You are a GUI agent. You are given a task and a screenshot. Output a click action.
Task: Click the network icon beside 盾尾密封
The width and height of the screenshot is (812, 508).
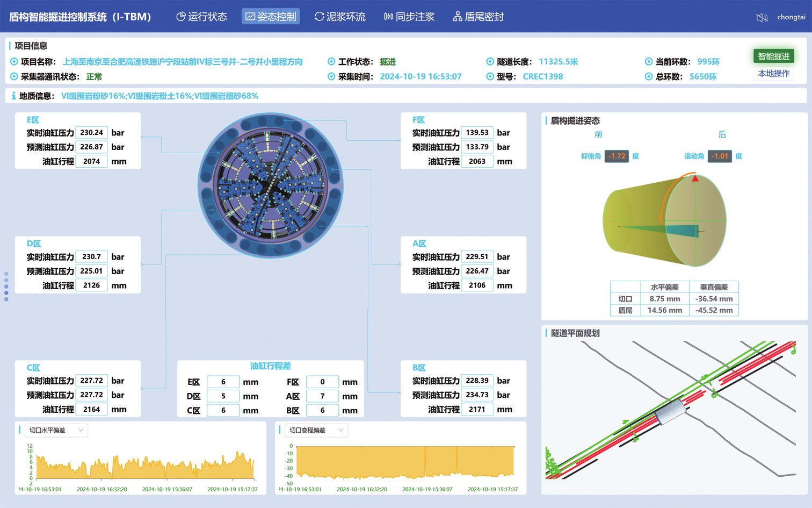pos(458,17)
